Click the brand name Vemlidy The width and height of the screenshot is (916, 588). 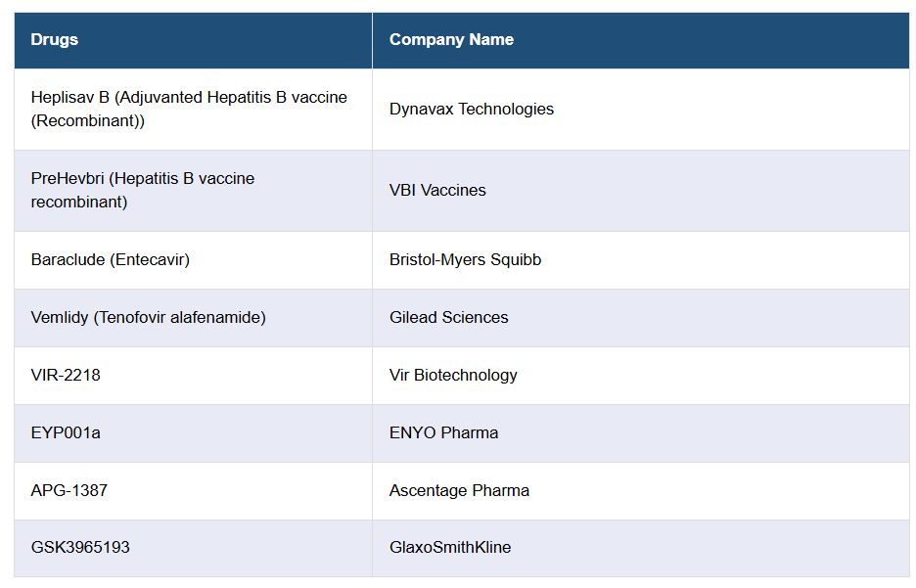tap(60, 318)
